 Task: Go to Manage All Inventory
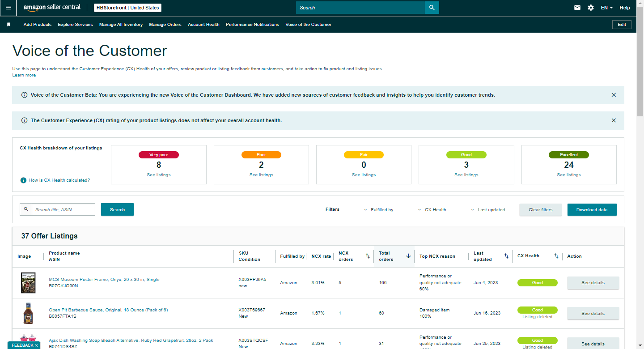[x=121, y=25]
